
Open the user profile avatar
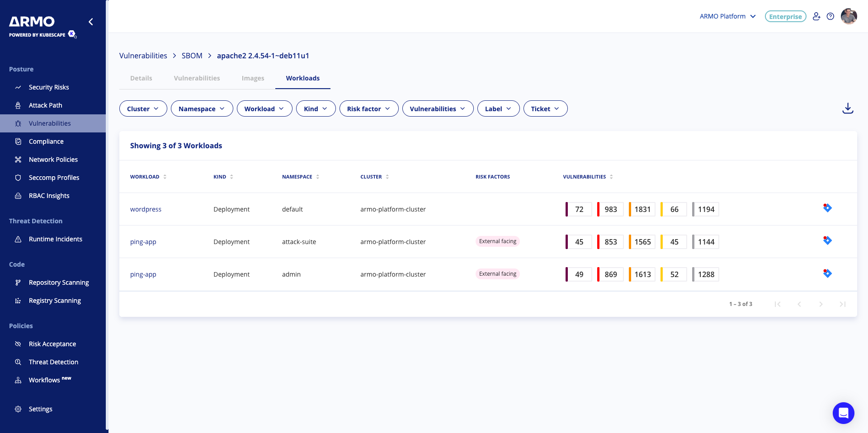849,16
